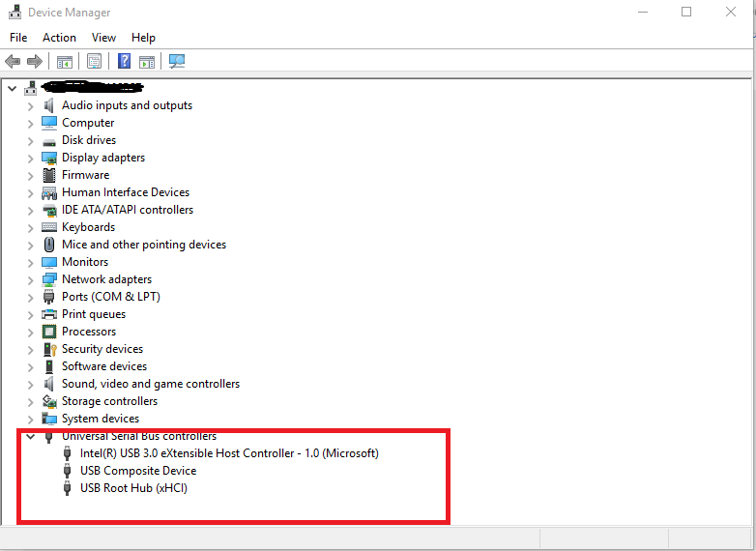
Task: Click the Show/Hide Action Pane toolbar icon
Action: 147,62
